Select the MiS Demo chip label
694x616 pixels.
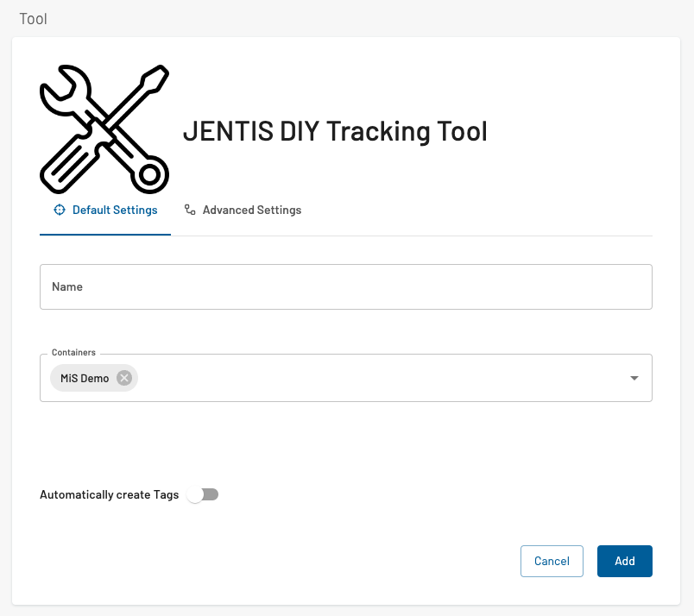pos(85,379)
